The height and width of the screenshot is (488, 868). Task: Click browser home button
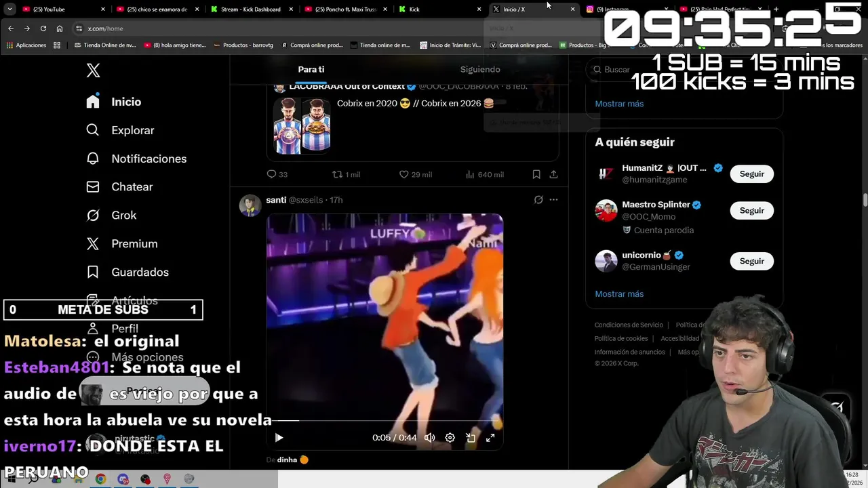(60, 28)
